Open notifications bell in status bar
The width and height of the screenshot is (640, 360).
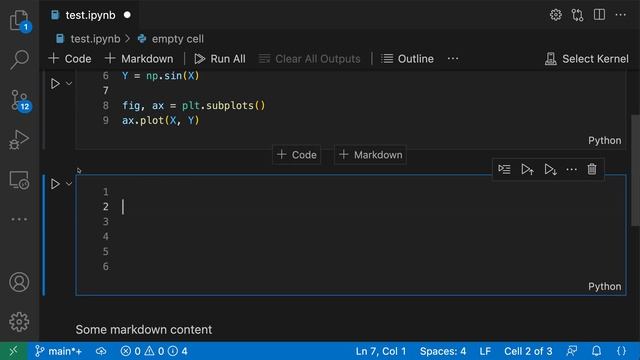click(x=596, y=351)
